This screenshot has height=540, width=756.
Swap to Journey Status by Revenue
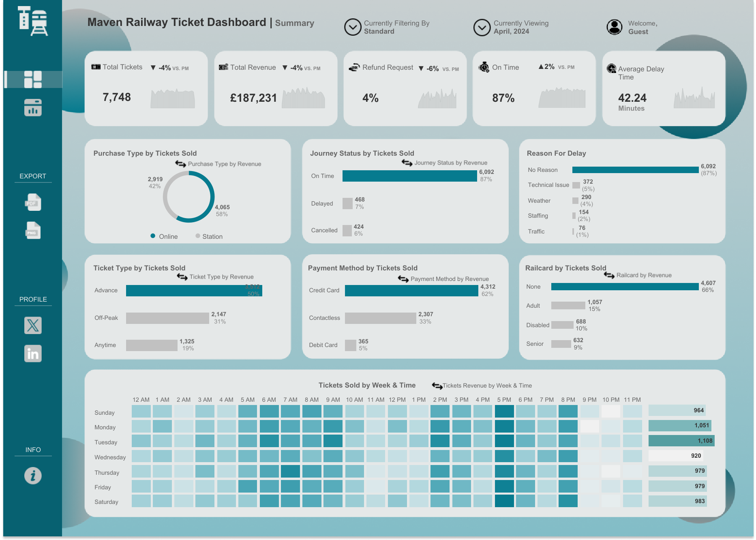pyautogui.click(x=407, y=163)
